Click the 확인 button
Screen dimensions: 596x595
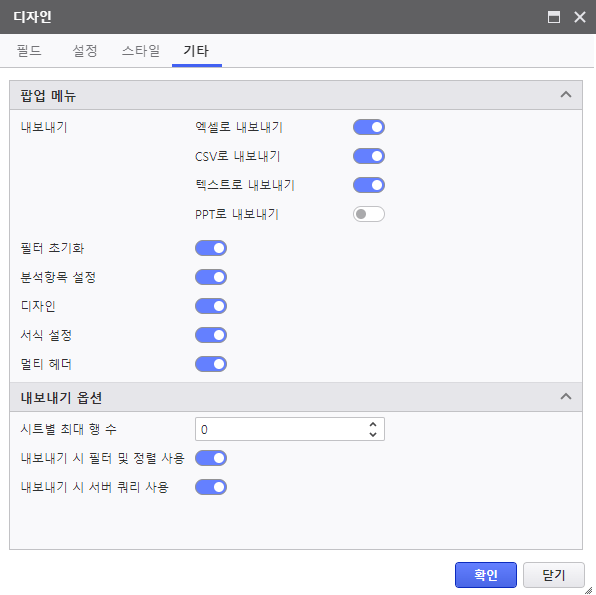point(486,575)
